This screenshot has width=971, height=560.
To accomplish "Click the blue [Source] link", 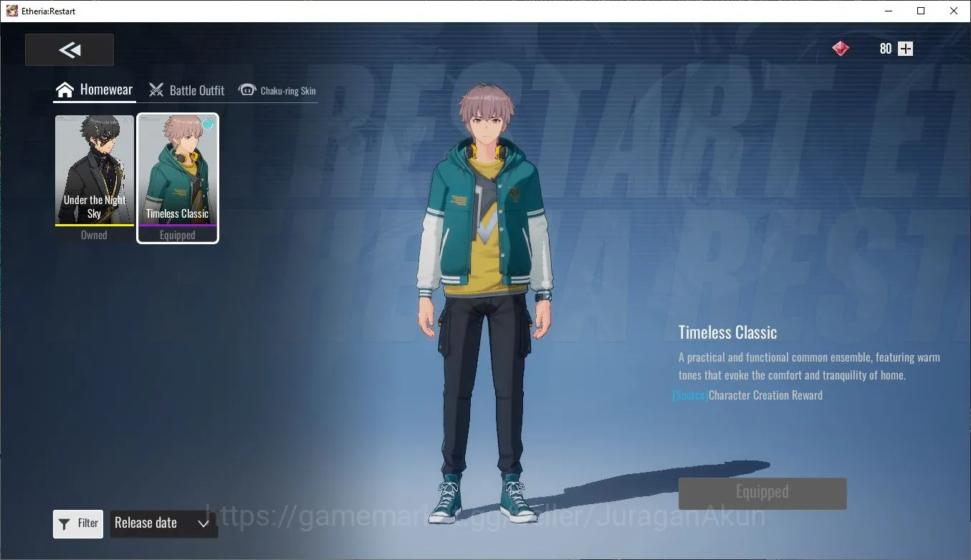I will click(690, 395).
